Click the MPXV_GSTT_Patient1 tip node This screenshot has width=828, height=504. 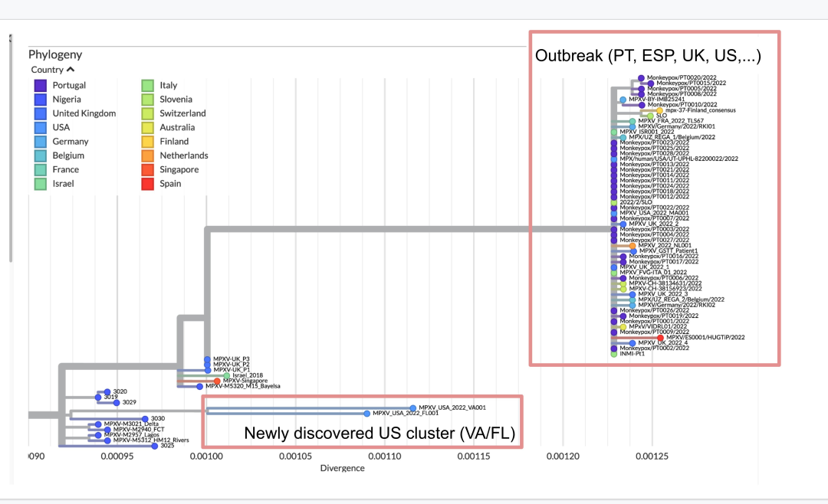coord(634,251)
